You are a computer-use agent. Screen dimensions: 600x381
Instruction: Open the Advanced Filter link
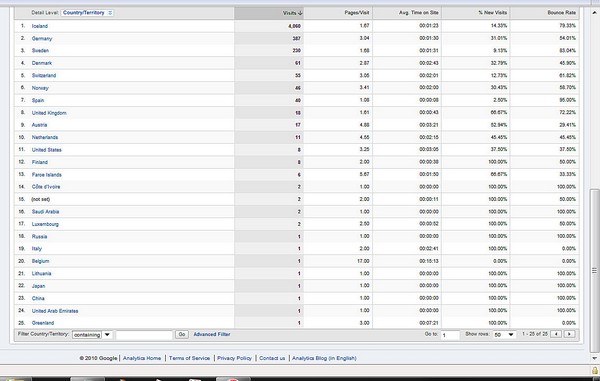(212, 334)
